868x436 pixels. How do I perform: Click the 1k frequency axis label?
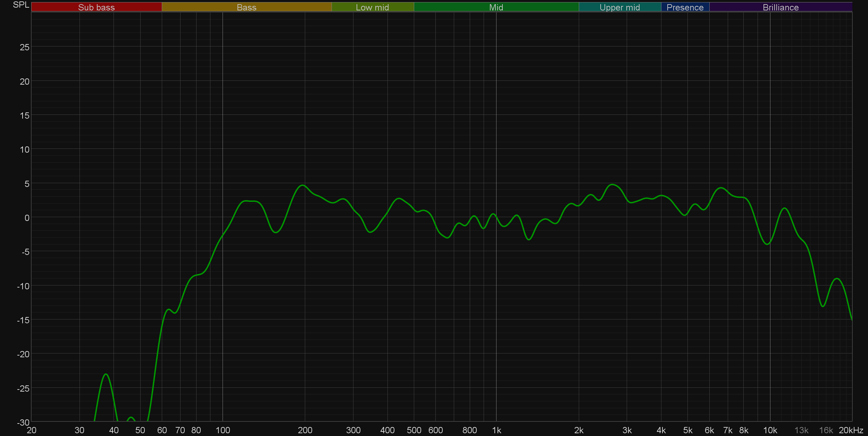496,430
